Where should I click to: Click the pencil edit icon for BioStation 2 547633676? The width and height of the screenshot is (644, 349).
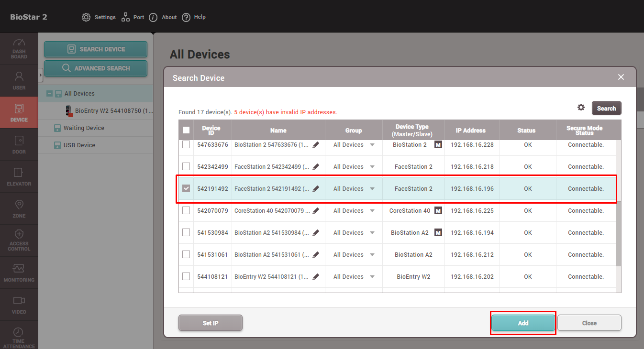pyautogui.click(x=316, y=145)
